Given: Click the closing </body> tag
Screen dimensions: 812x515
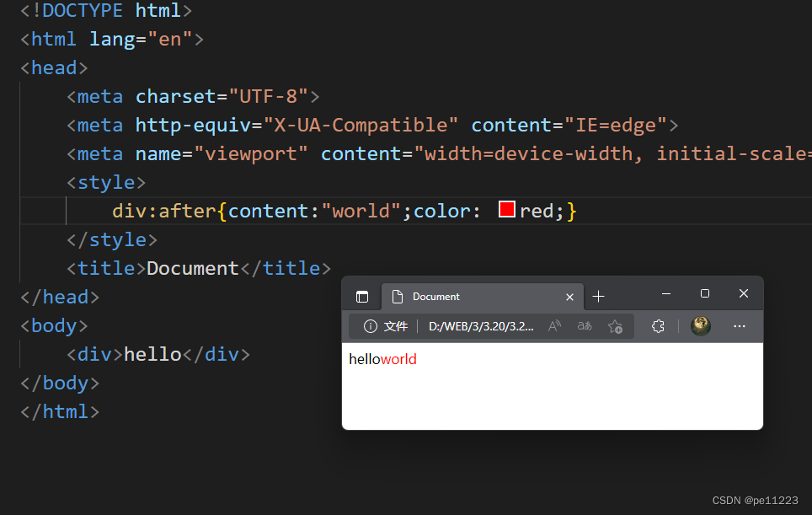Looking at the screenshot, I should click(60, 383).
